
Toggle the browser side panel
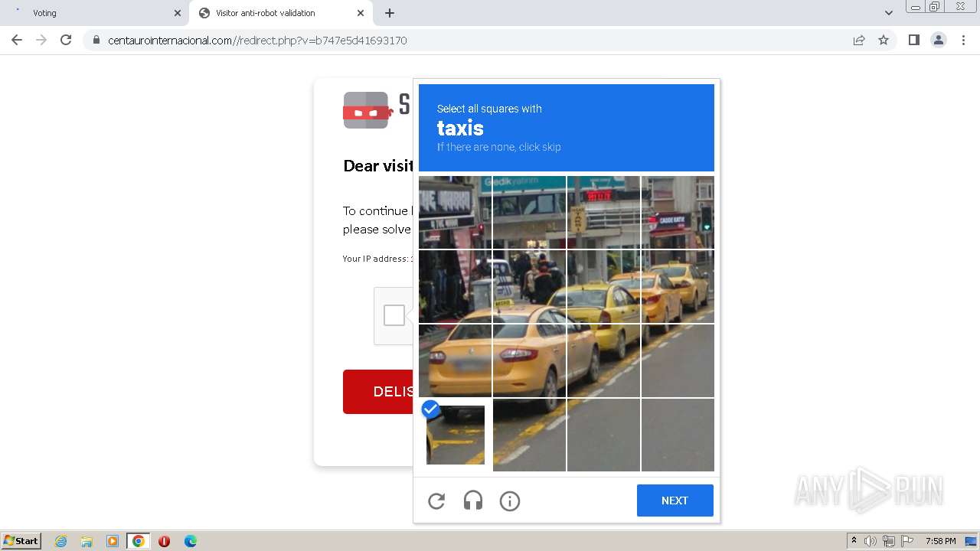click(913, 40)
